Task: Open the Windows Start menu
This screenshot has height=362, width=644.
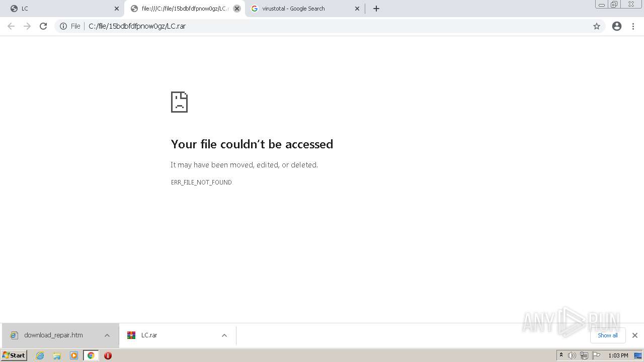Action: [x=14, y=355]
